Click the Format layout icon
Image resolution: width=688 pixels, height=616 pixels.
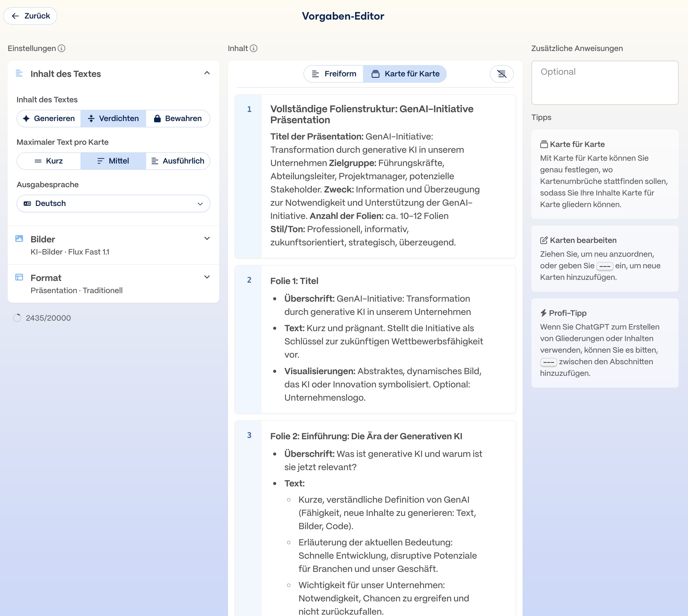tap(19, 277)
